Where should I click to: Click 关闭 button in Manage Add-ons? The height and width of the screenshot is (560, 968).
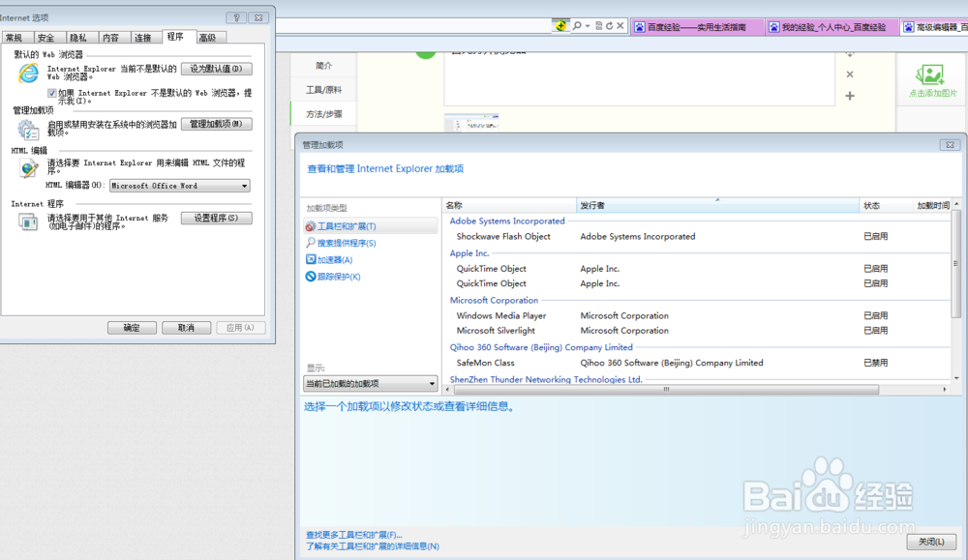[931, 542]
